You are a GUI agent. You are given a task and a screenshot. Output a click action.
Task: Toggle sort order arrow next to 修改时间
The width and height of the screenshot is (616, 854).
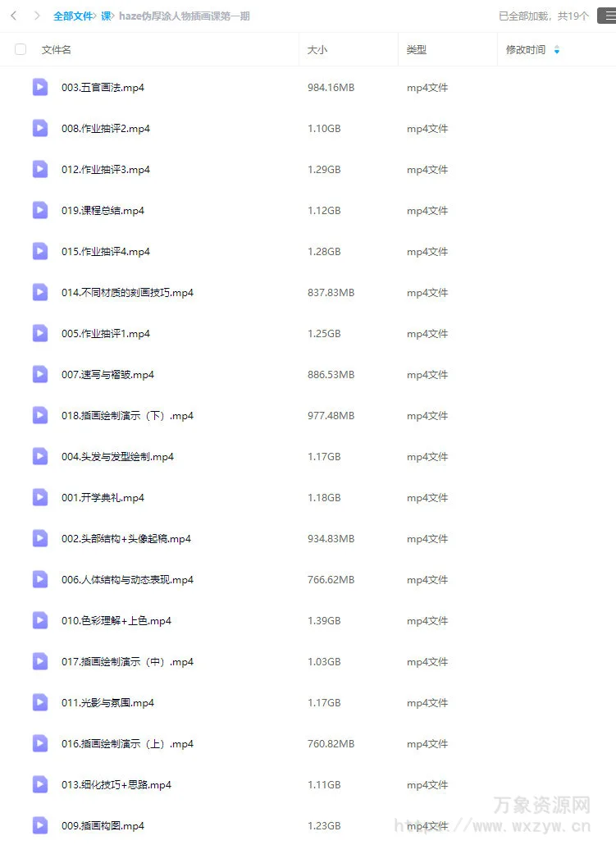coord(557,49)
